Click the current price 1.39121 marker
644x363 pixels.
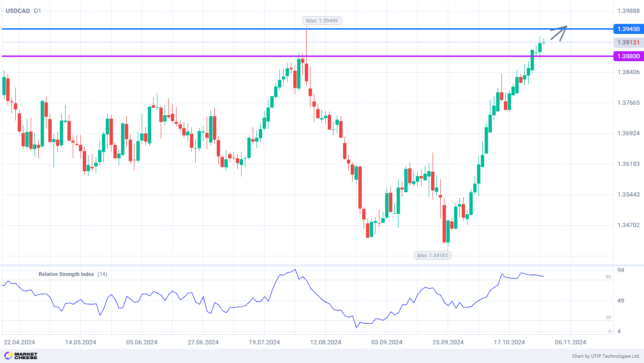pyautogui.click(x=628, y=43)
